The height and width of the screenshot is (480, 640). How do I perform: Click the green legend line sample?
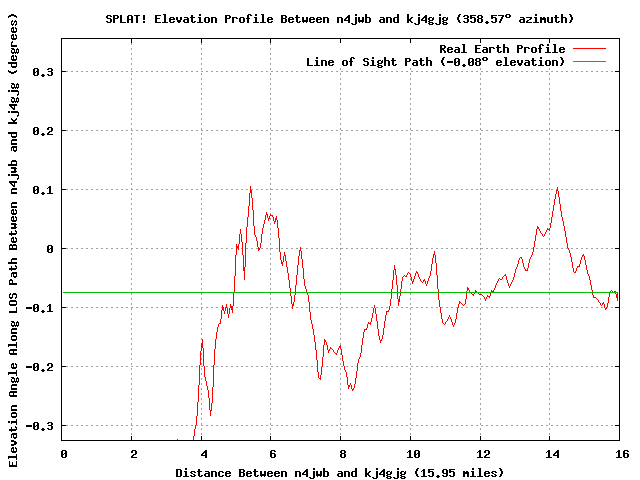pos(589,62)
